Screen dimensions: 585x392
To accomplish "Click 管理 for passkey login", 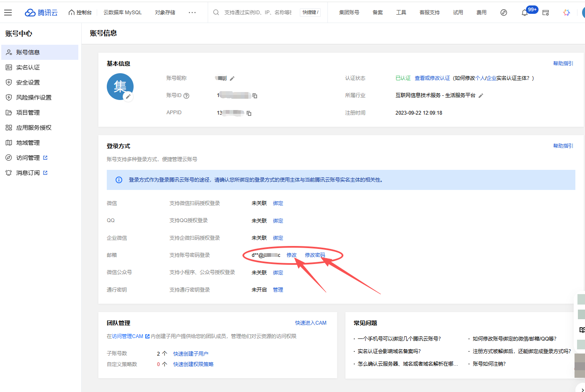I will [x=278, y=290].
